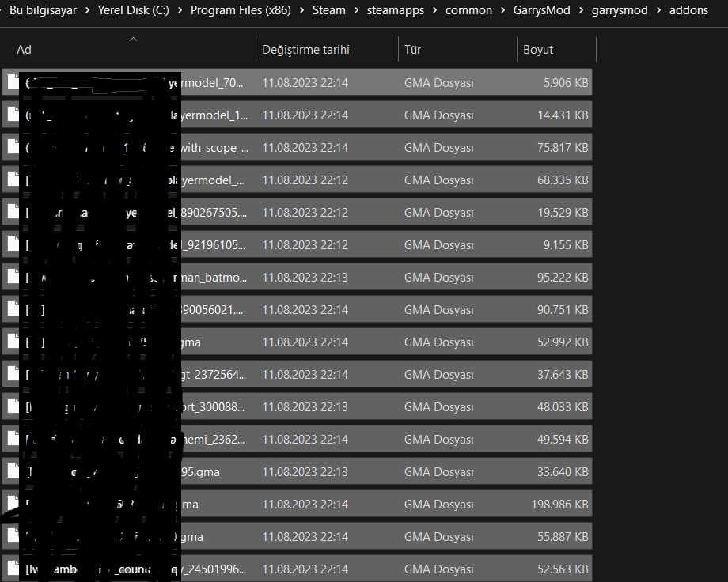
Task: Select file name ending '_92196105...'
Action: pyautogui.click(x=135, y=245)
